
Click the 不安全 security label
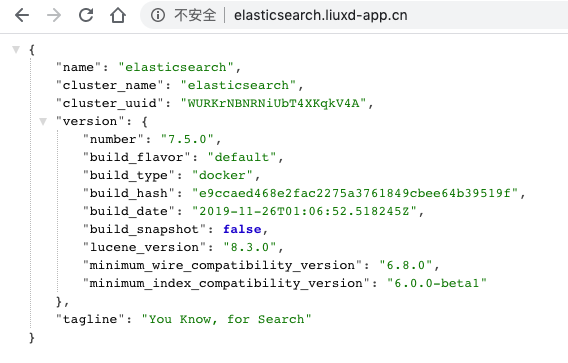[195, 15]
